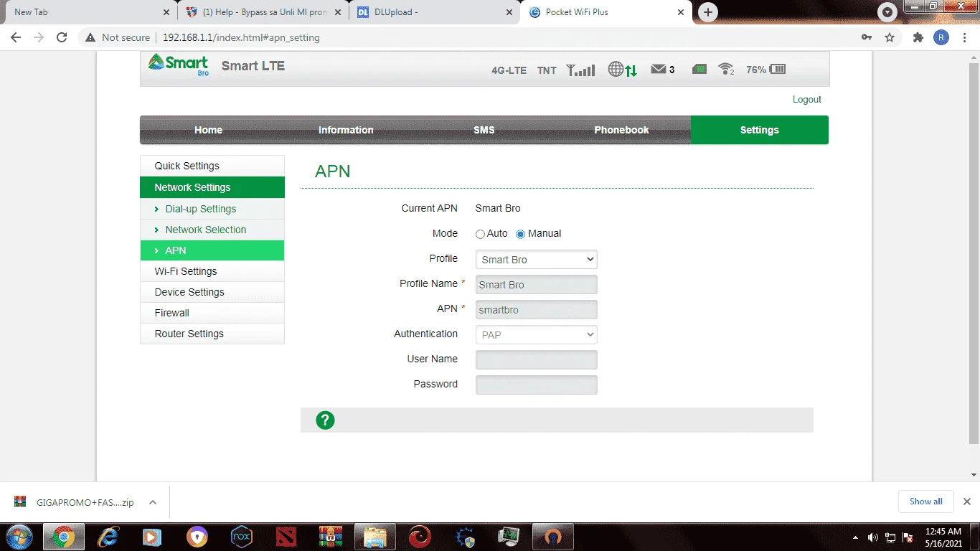Open the tab search dropdown button
This screenshot has height=551, width=980.
pos(888,12)
